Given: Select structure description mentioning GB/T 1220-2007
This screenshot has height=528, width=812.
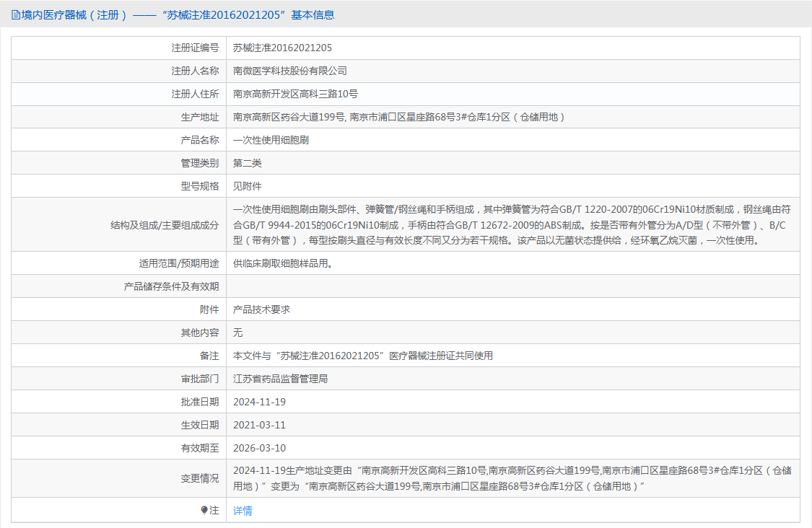Looking at the screenshot, I should (512, 224).
